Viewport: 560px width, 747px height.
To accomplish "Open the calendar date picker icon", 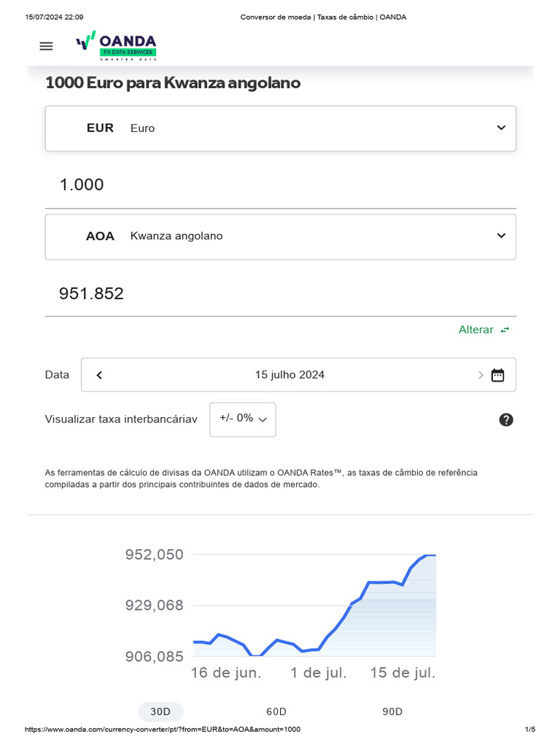I will click(x=498, y=375).
